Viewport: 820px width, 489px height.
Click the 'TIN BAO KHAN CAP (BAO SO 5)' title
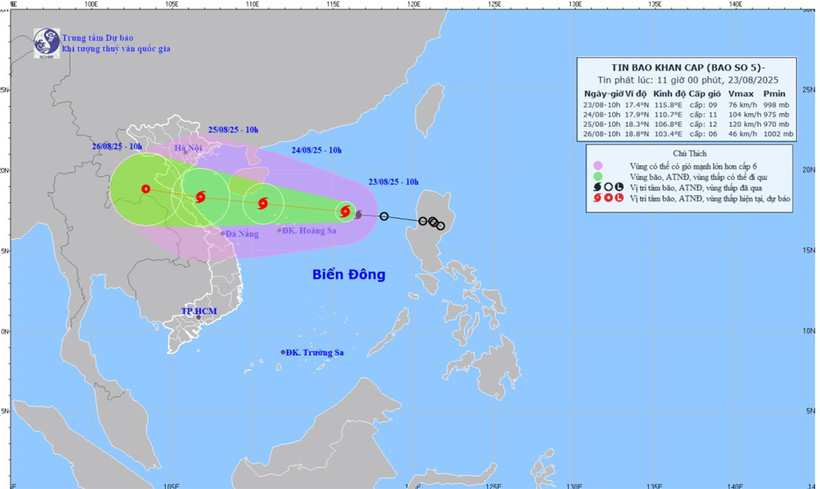point(688,67)
